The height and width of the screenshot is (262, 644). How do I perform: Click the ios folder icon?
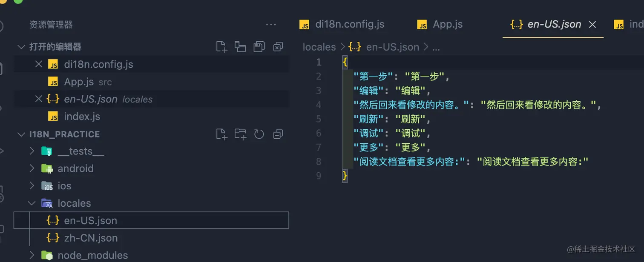click(47, 186)
